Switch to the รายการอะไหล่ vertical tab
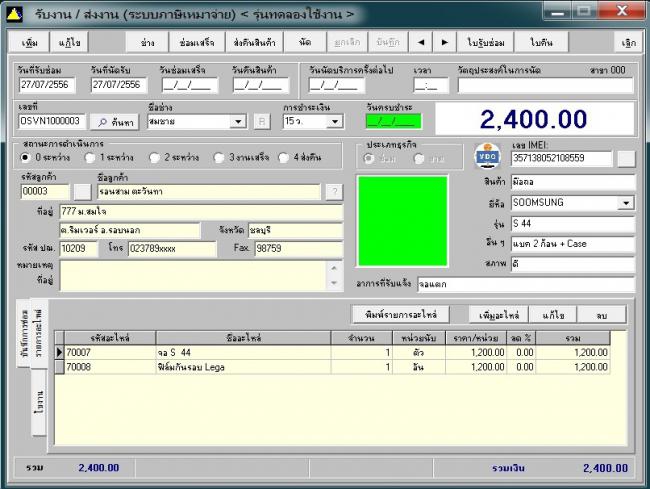 [40, 334]
